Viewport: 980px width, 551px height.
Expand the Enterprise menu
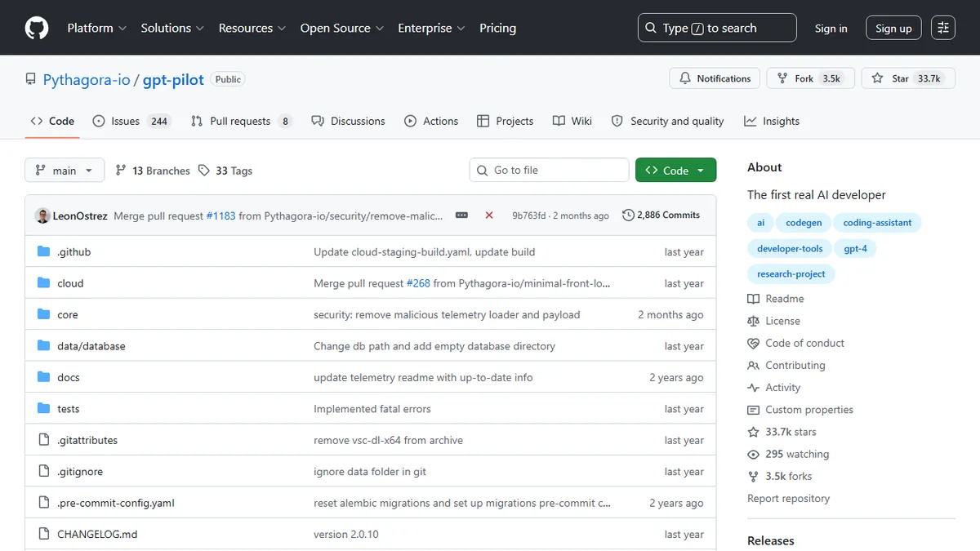point(431,28)
